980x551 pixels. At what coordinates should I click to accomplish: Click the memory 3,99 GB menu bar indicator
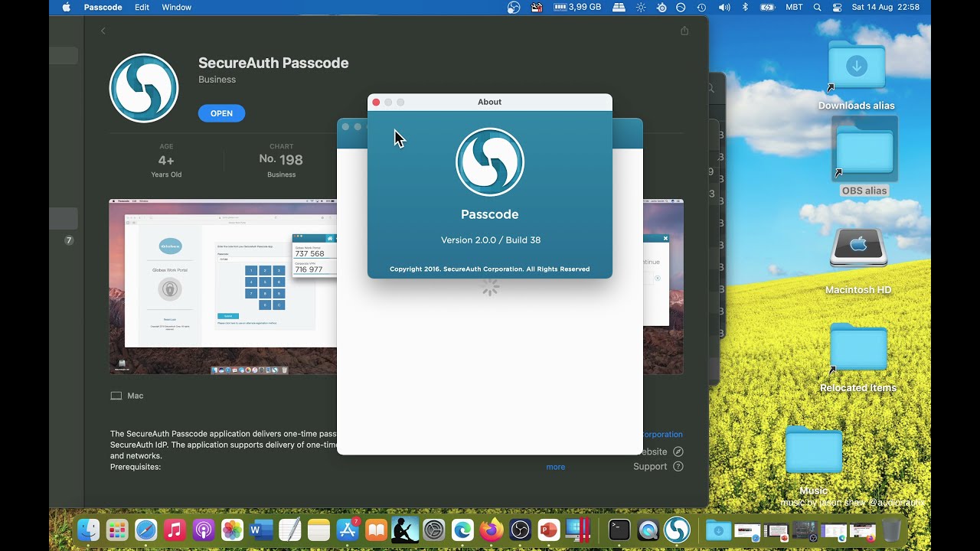[x=577, y=7]
